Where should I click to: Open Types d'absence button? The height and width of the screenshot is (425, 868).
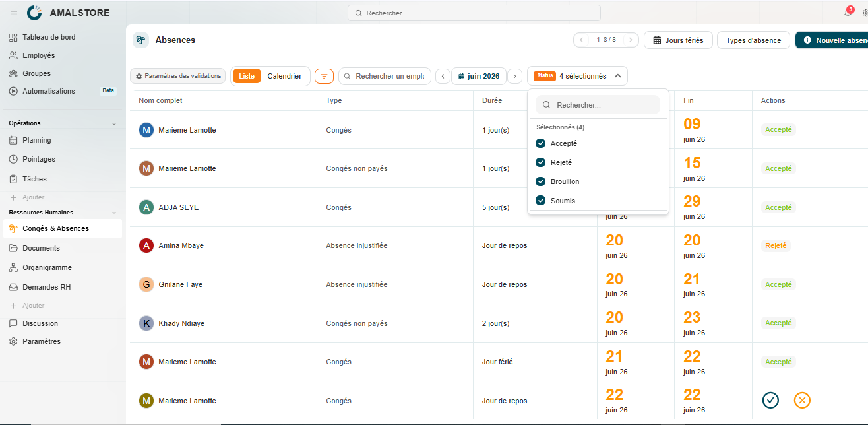coord(753,40)
